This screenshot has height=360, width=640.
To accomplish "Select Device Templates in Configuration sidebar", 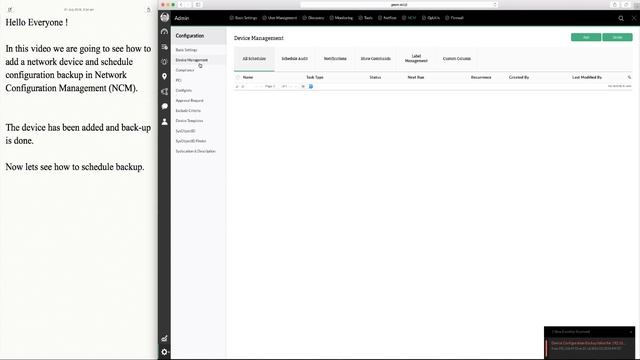I will coord(189,121).
